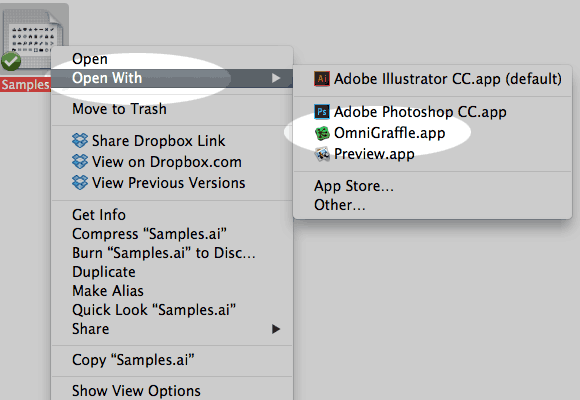Select Quick Look "Samples.ai"

tap(172, 310)
